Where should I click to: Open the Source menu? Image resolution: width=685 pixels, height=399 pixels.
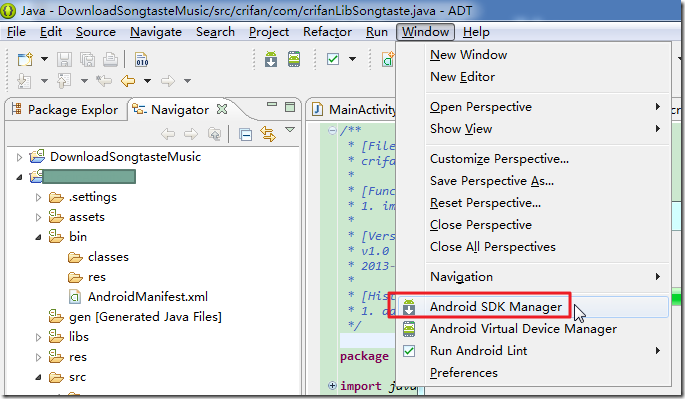coord(96,32)
